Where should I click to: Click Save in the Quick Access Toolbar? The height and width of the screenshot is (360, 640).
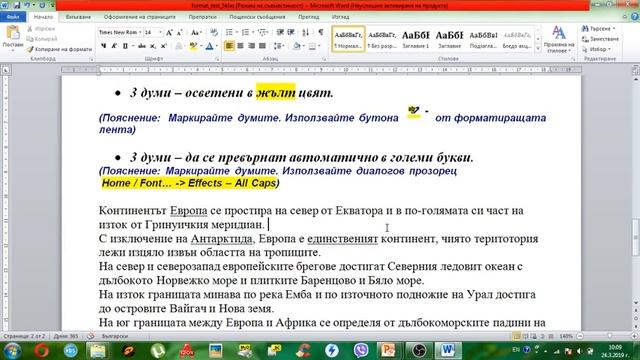(17, 5)
